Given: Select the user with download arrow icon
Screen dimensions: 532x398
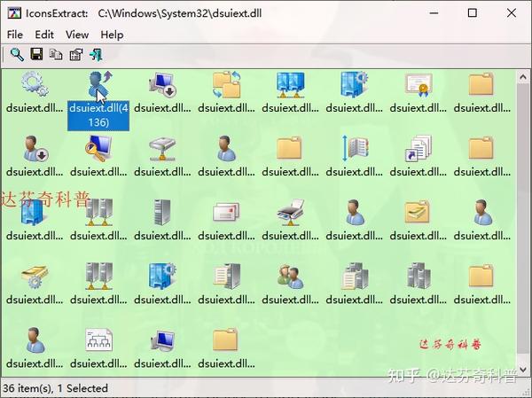Looking at the screenshot, I should click(35, 148).
